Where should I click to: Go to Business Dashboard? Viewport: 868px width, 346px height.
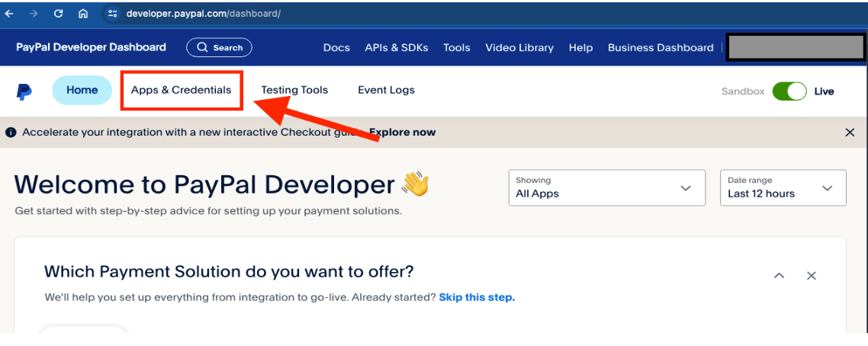[661, 47]
